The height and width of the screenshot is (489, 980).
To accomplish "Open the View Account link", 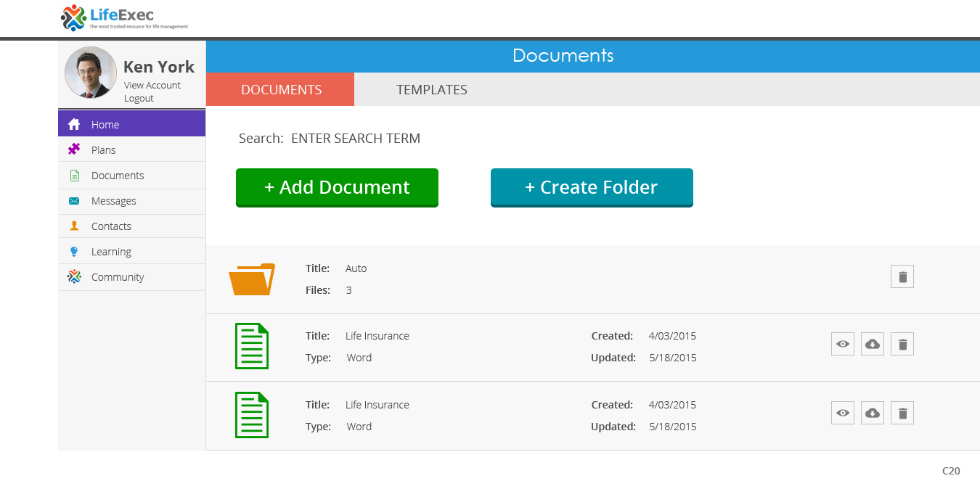I will [152, 85].
